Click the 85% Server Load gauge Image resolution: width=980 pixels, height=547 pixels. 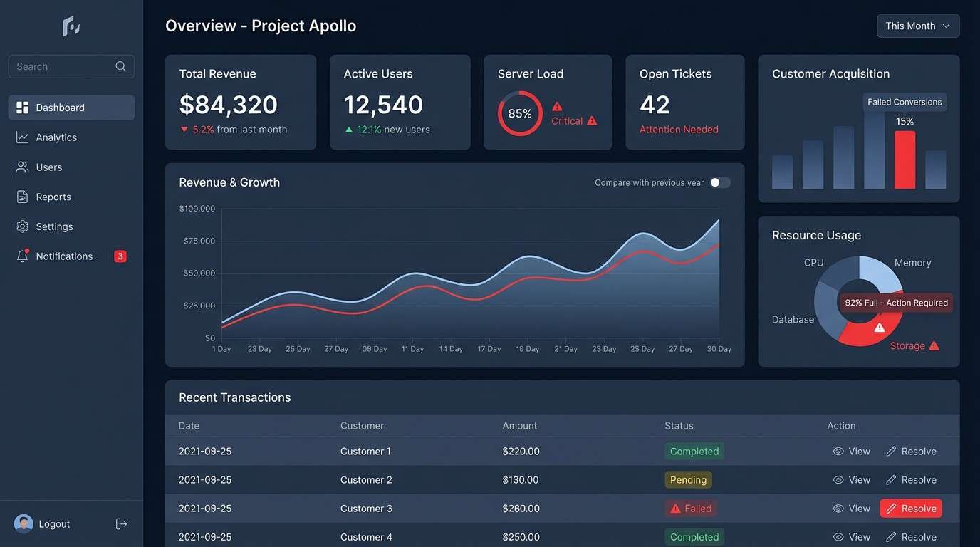[520, 113]
